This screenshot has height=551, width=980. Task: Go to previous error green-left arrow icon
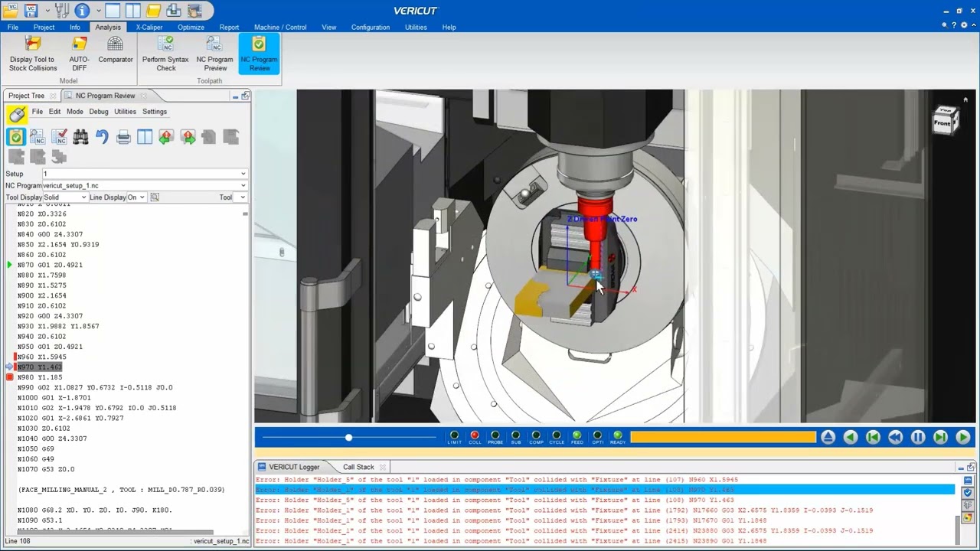pos(166,137)
